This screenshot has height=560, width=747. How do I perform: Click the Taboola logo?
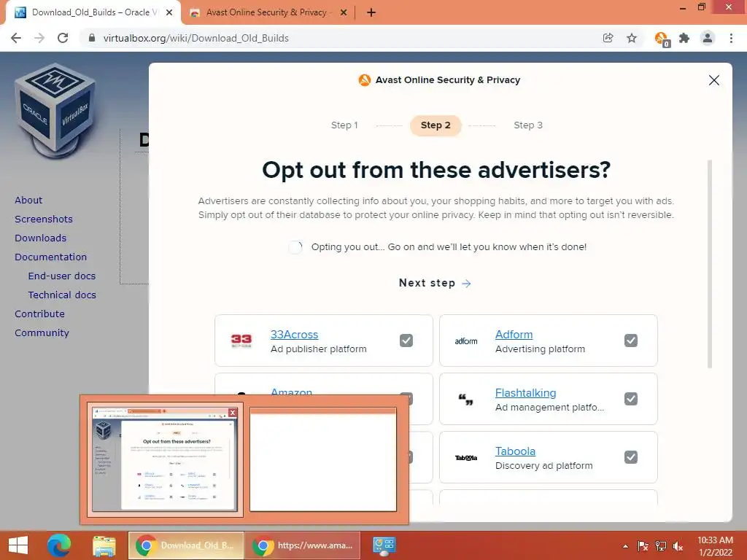tap(466, 458)
